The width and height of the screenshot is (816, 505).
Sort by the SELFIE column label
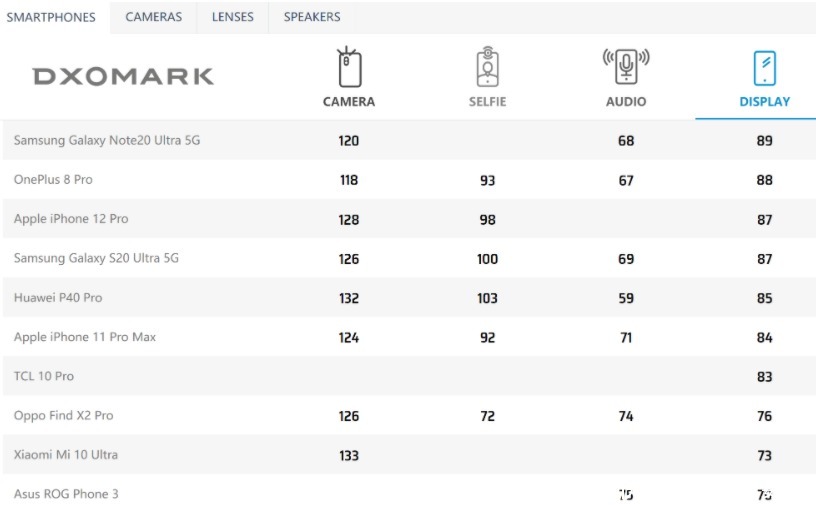(488, 102)
